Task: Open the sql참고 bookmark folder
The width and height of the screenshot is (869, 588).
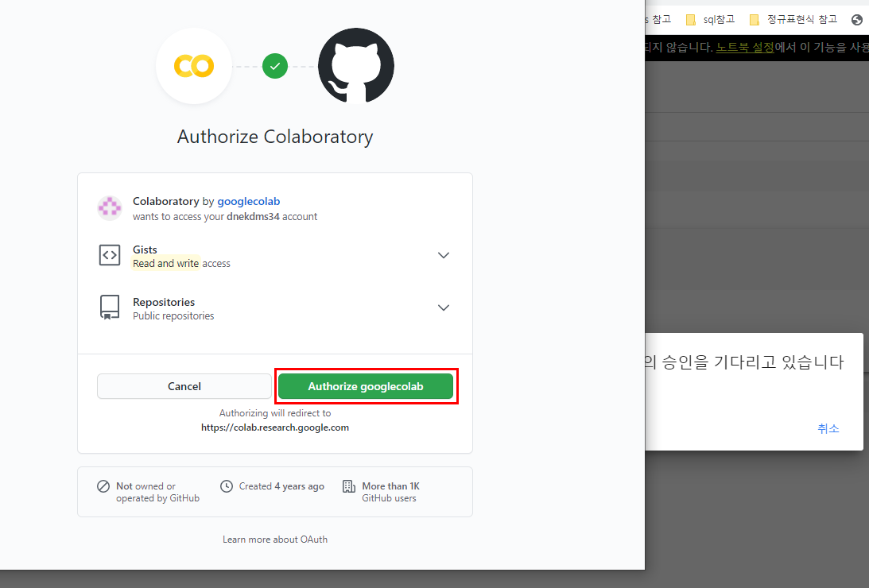Action: click(711, 19)
